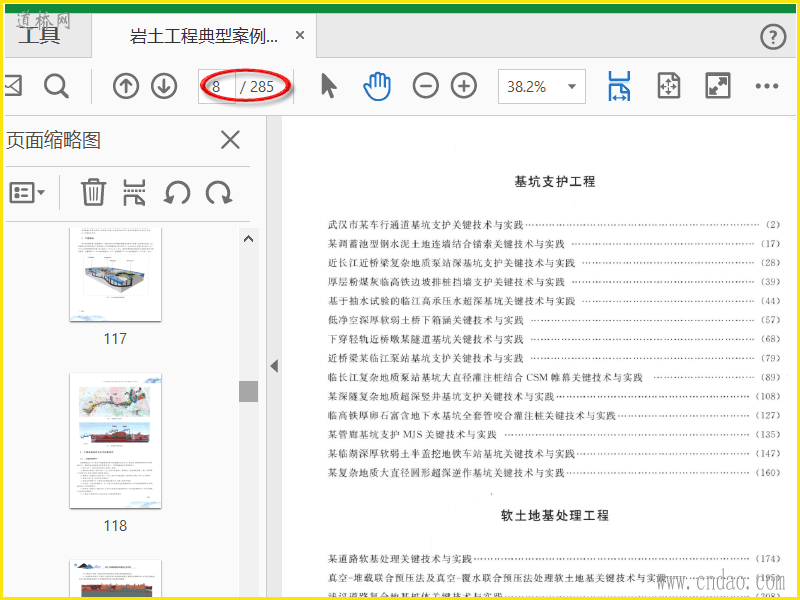Click the thumbnail panel page layout icon
Viewport: 800px width, 600px height.
[x=134, y=192]
